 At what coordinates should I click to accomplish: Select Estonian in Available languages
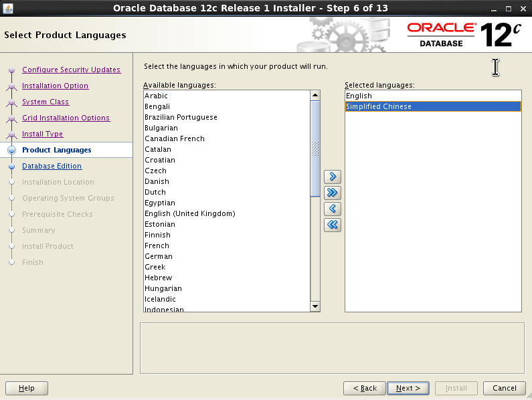(x=227, y=224)
